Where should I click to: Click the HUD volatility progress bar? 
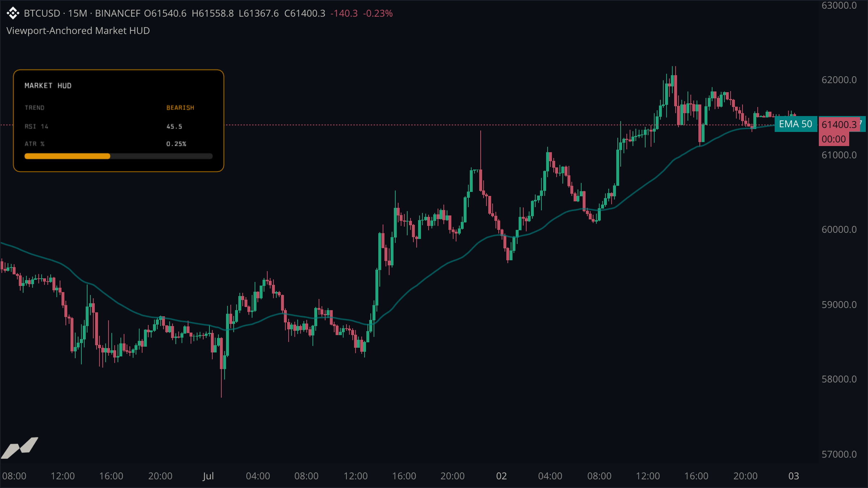click(x=118, y=156)
